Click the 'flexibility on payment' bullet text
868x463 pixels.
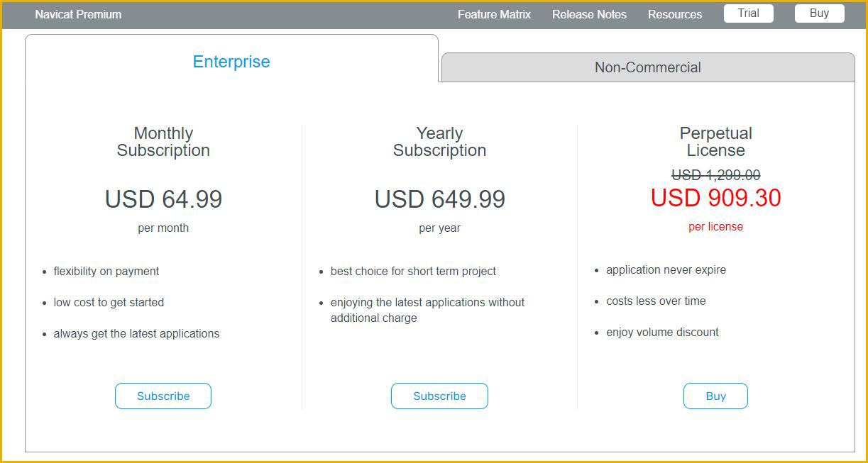click(106, 271)
